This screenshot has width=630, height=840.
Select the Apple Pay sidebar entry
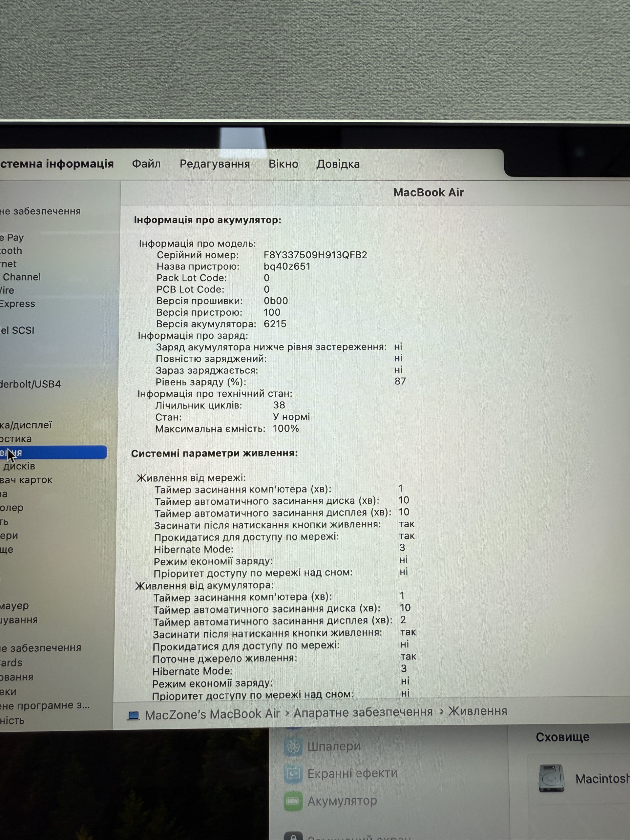12,237
